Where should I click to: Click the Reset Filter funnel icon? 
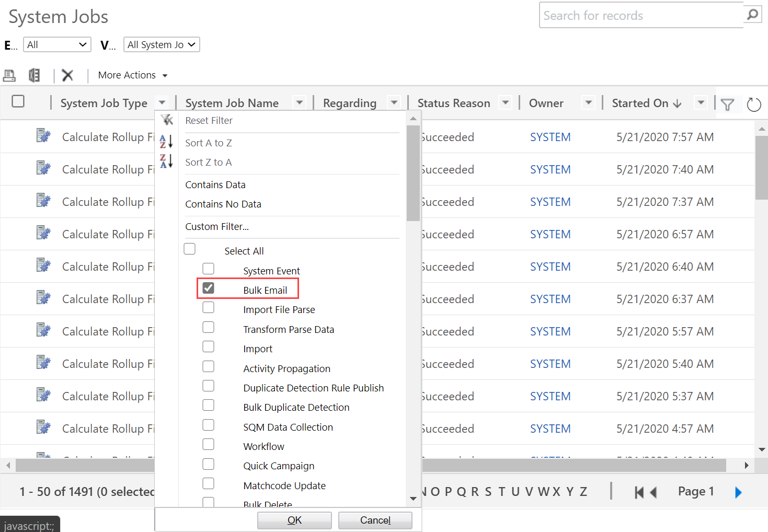pyautogui.click(x=166, y=120)
